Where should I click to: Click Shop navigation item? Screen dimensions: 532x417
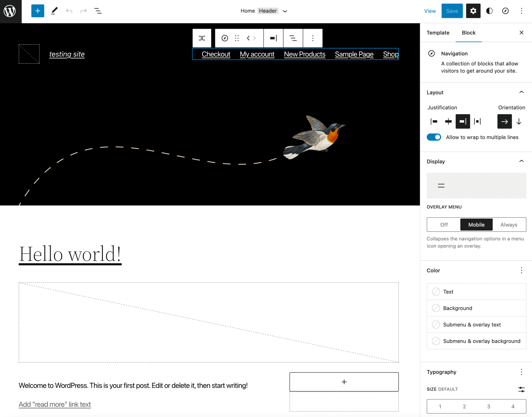tap(391, 54)
